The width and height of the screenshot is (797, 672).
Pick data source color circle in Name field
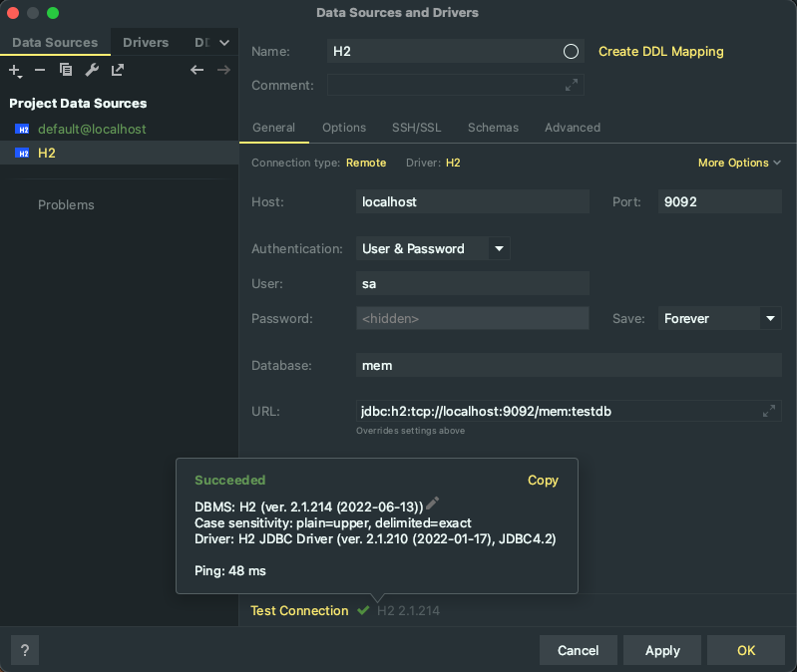point(571,51)
